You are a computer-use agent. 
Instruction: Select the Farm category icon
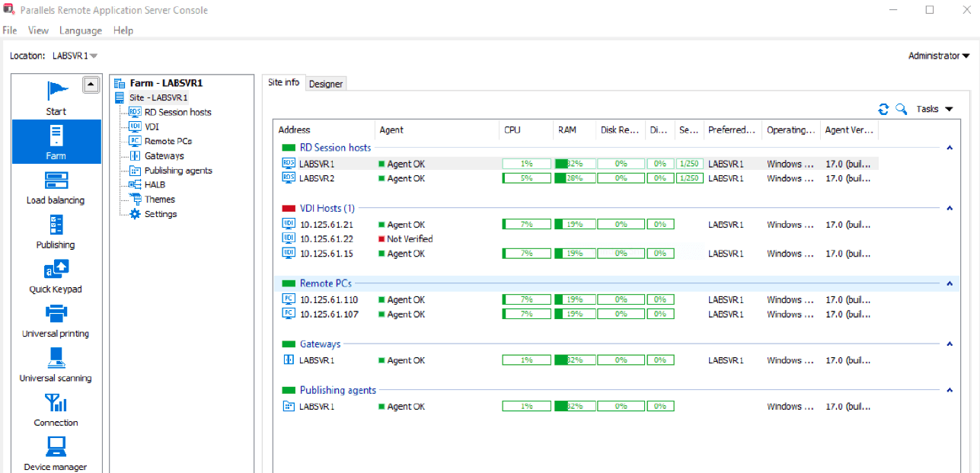56,137
